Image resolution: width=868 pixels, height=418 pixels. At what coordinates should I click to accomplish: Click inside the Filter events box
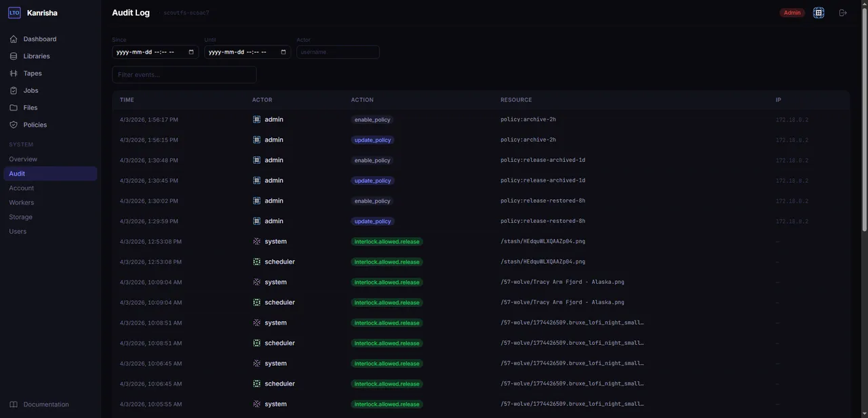(184, 75)
